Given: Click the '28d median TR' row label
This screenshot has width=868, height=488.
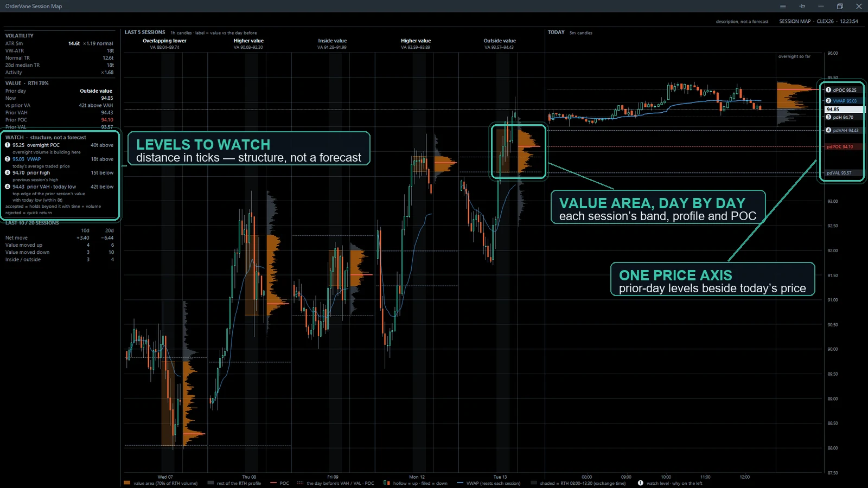Looking at the screenshot, I should 22,65.
